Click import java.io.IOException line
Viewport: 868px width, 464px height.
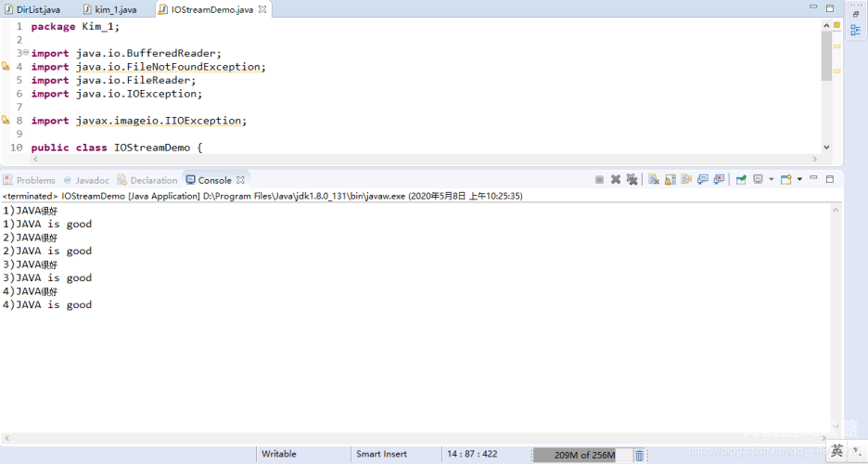117,94
